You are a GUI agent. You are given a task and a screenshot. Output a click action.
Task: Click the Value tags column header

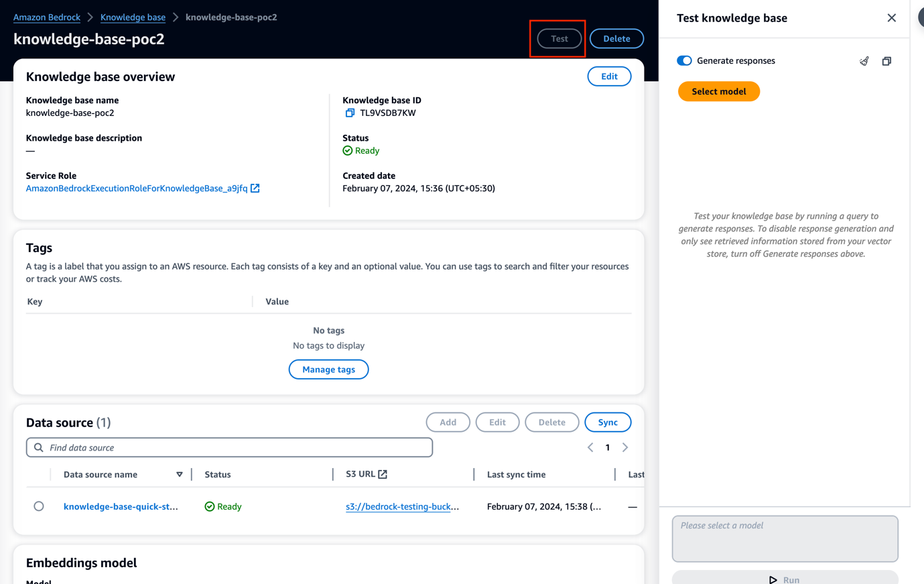pos(277,302)
